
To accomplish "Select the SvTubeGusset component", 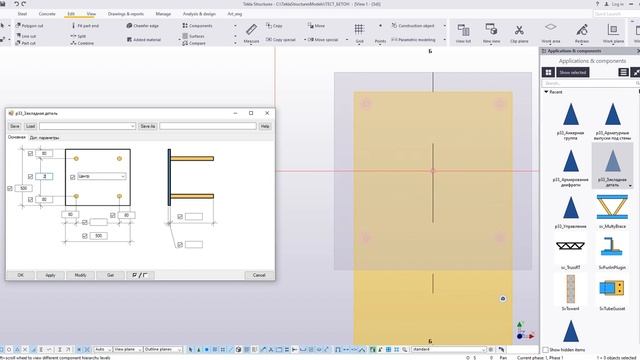I will tap(612, 294).
